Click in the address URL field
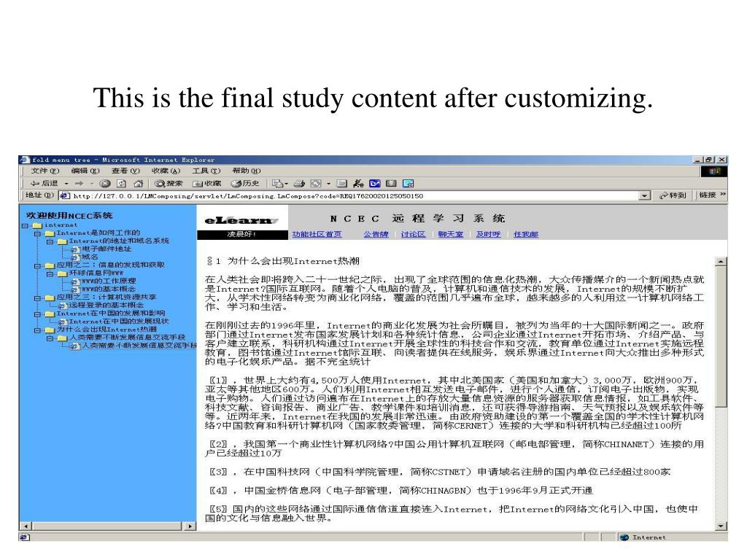Viewport: 747px width, 560px height. 354,195
